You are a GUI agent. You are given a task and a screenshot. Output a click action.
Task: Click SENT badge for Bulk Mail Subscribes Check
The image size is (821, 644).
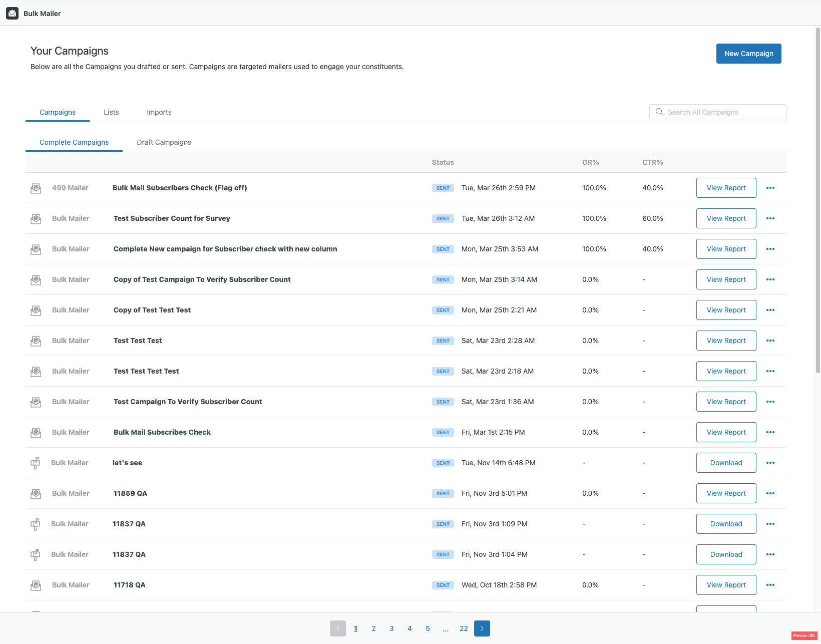443,432
